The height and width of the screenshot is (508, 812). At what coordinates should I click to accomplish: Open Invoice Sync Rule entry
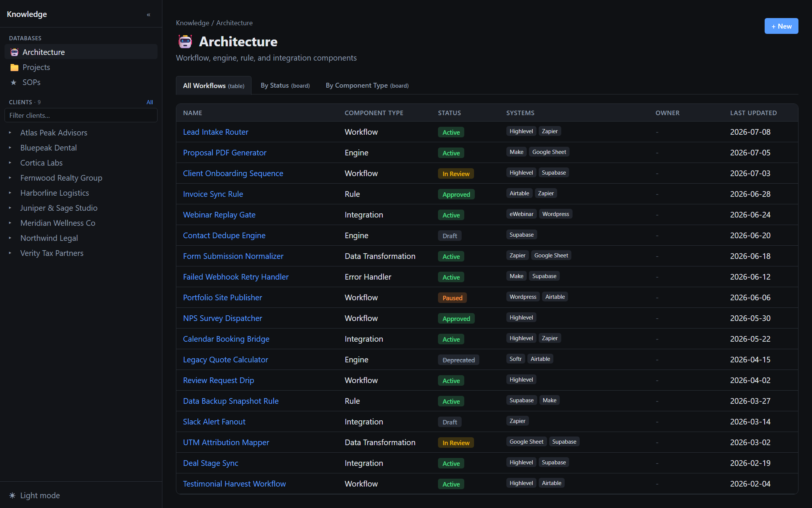click(x=213, y=194)
